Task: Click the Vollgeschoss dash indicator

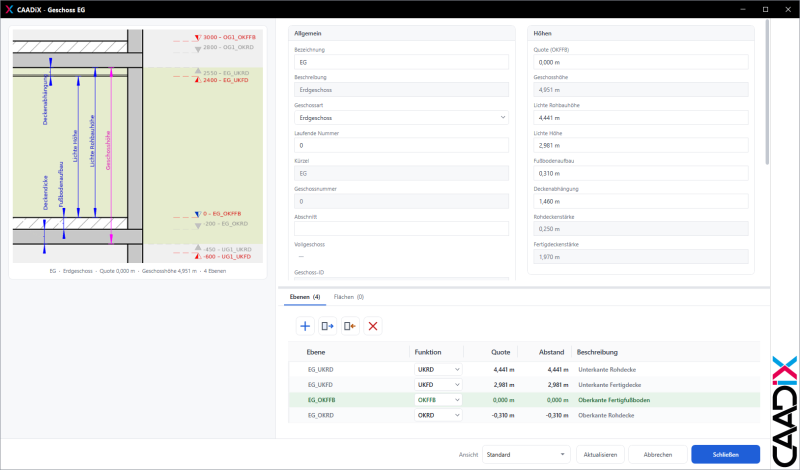Action: [301, 257]
